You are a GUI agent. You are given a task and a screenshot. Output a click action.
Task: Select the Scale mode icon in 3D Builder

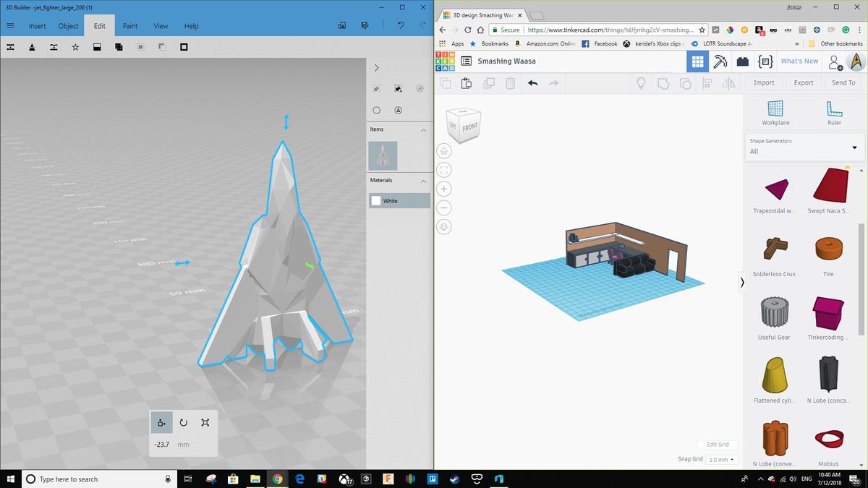(x=205, y=423)
